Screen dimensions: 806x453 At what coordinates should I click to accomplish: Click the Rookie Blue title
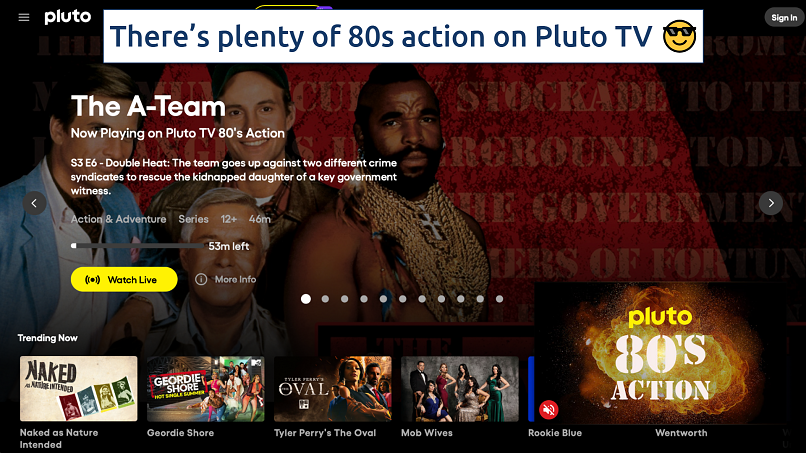point(555,433)
